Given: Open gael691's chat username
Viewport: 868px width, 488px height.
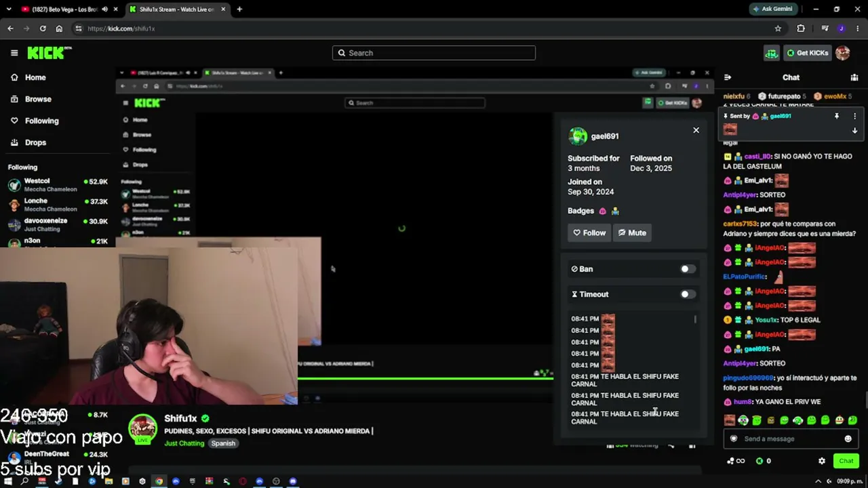Looking at the screenshot, I should [x=757, y=349].
